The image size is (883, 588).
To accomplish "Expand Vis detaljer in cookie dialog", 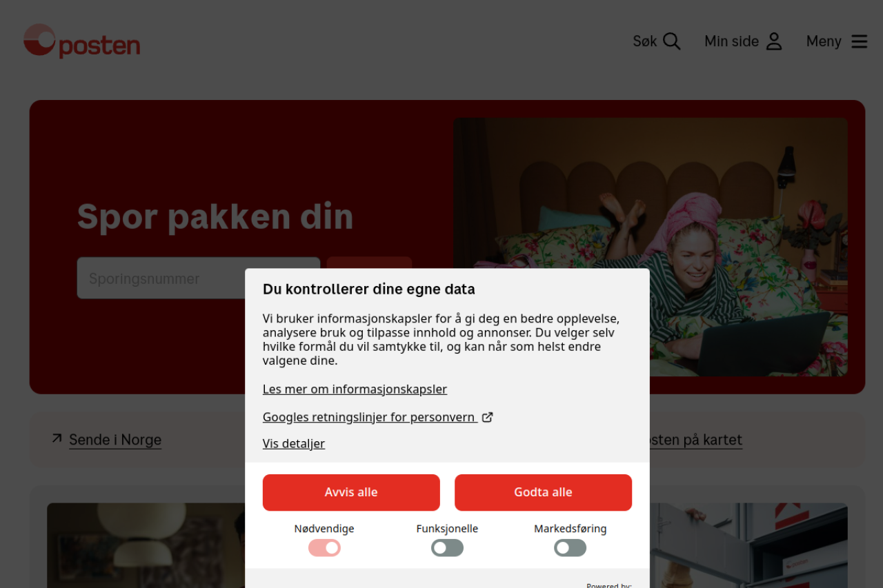I will [x=294, y=443].
